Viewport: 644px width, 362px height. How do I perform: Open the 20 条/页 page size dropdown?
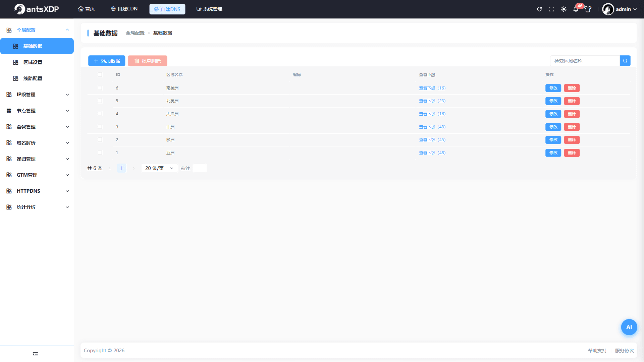click(x=159, y=168)
